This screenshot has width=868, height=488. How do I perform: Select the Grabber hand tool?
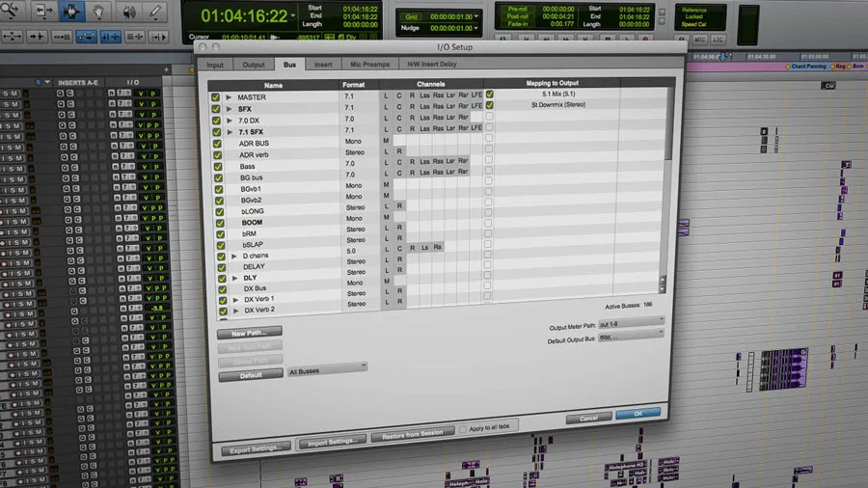coord(98,11)
